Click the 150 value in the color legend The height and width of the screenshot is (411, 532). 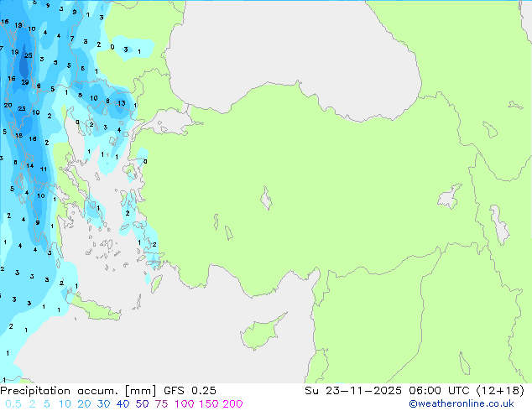coord(209,404)
